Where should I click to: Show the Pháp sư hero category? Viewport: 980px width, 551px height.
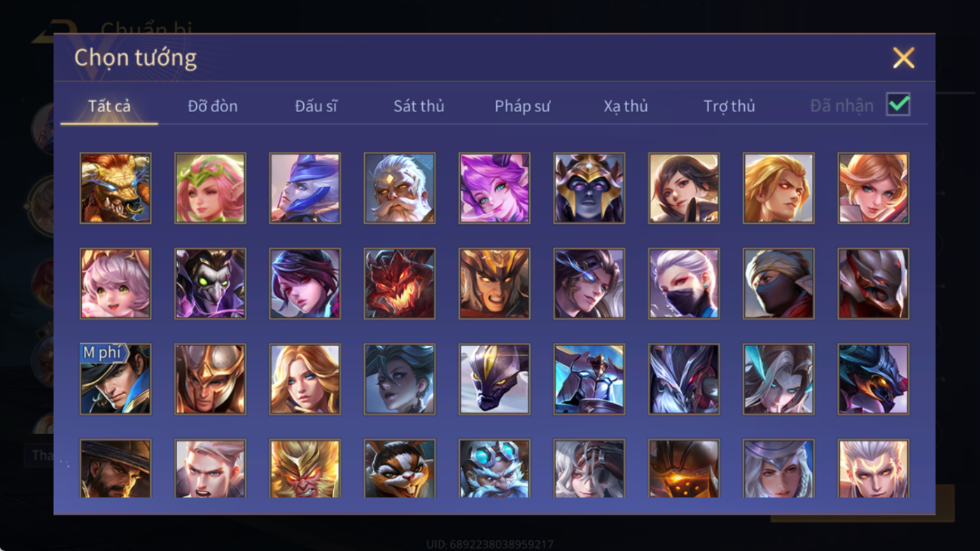point(522,106)
